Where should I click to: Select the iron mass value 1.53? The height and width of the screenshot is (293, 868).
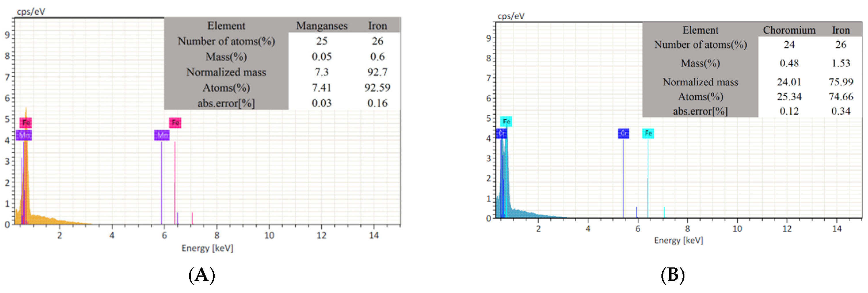pos(841,63)
